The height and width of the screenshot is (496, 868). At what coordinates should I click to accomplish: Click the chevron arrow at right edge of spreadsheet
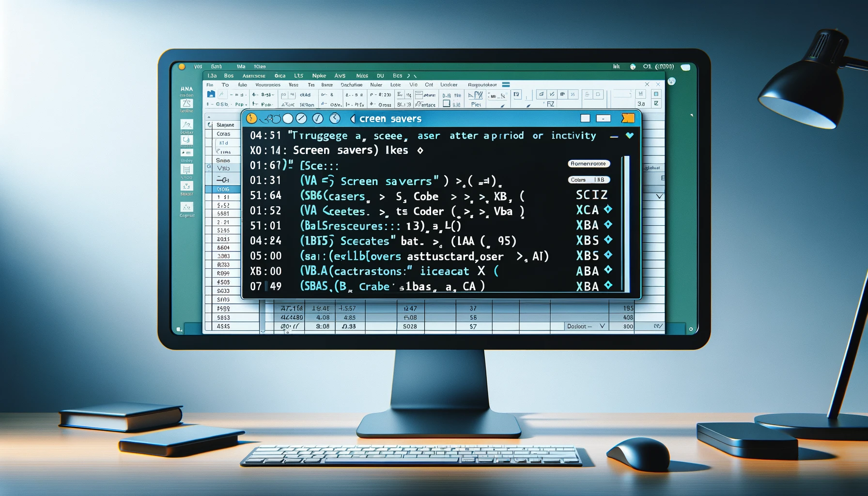659,196
